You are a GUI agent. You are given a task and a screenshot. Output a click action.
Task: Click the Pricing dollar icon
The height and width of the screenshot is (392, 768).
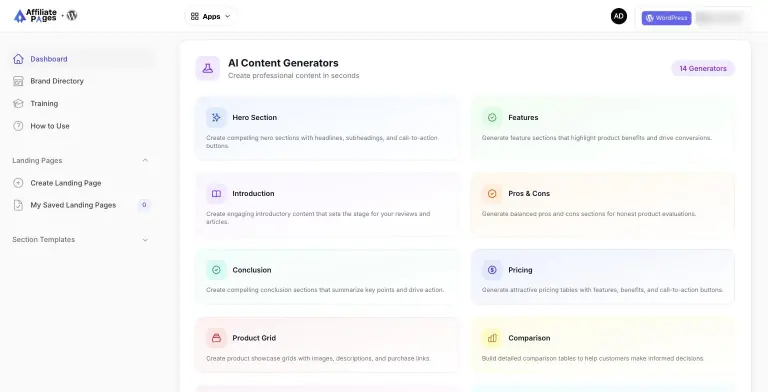(x=492, y=270)
